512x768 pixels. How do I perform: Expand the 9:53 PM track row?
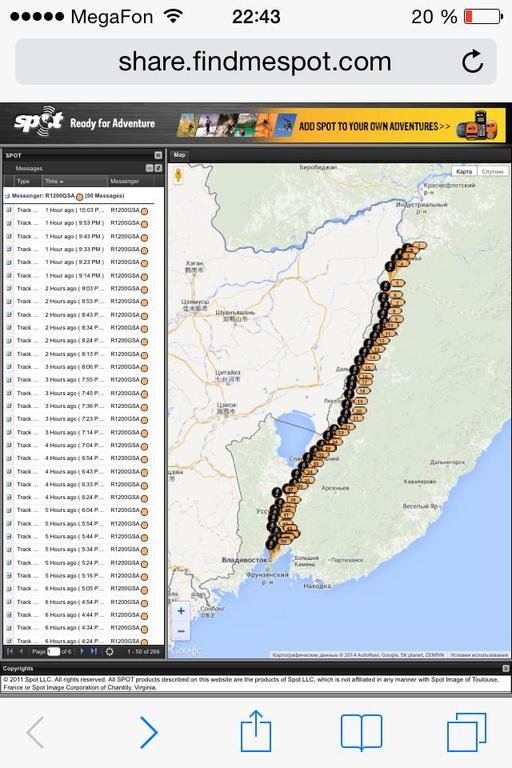click(9, 223)
